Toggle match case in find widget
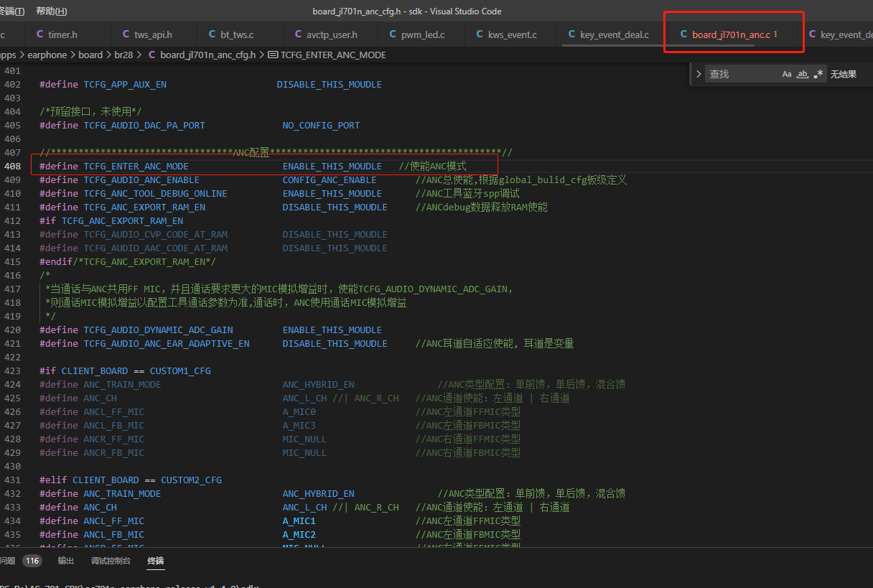Viewport: 873px width, 588px height. [787, 74]
